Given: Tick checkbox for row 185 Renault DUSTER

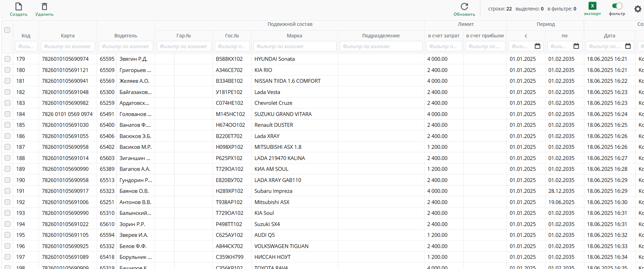Looking at the screenshot, I should click(x=7, y=125).
